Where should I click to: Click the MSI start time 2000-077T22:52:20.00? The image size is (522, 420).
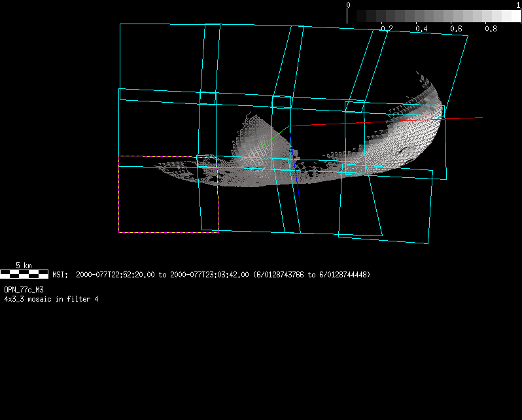pos(115,275)
